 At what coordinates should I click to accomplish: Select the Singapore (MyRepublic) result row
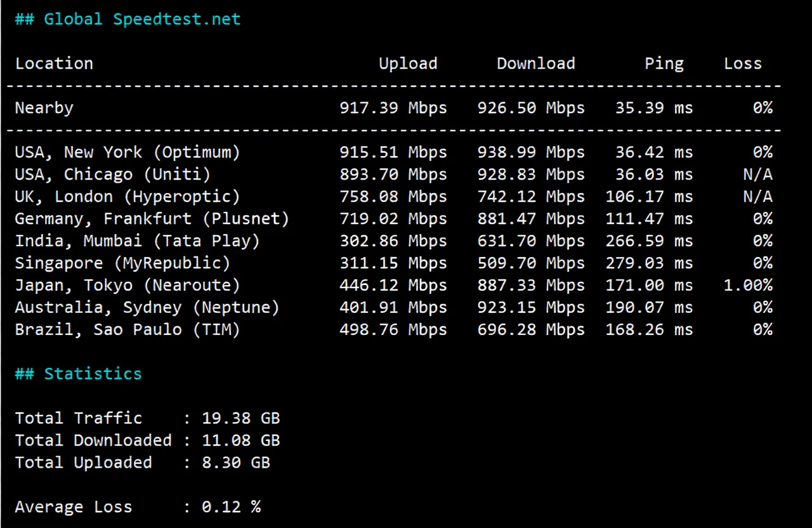[x=122, y=263]
